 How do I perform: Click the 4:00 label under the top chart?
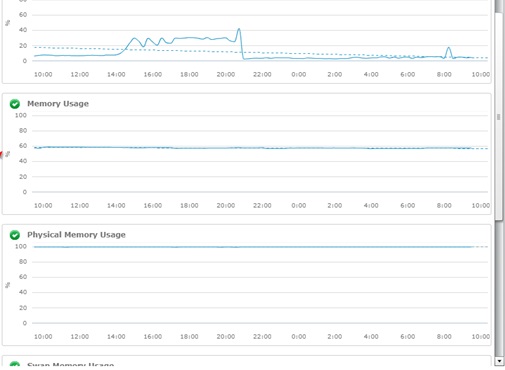point(371,75)
